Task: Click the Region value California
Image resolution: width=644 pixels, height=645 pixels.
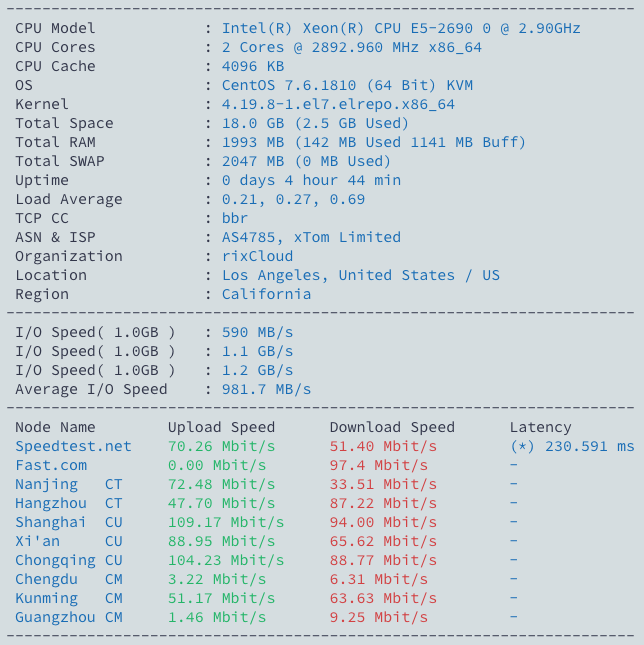Action: tap(266, 294)
